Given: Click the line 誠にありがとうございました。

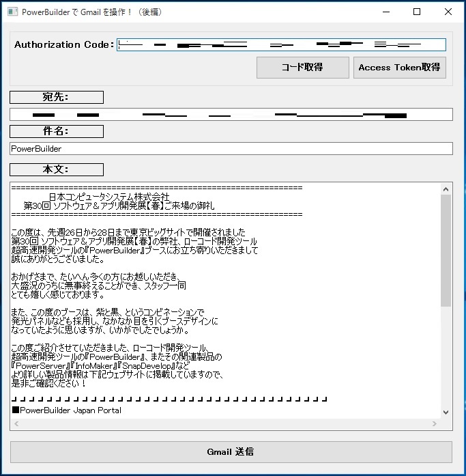Looking at the screenshot, I should pos(58,260).
